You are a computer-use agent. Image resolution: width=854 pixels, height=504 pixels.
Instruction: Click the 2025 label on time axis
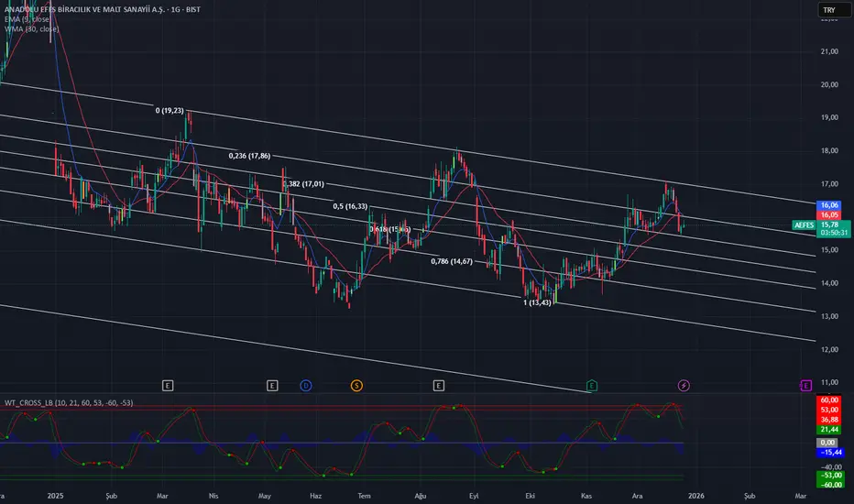pos(55,496)
